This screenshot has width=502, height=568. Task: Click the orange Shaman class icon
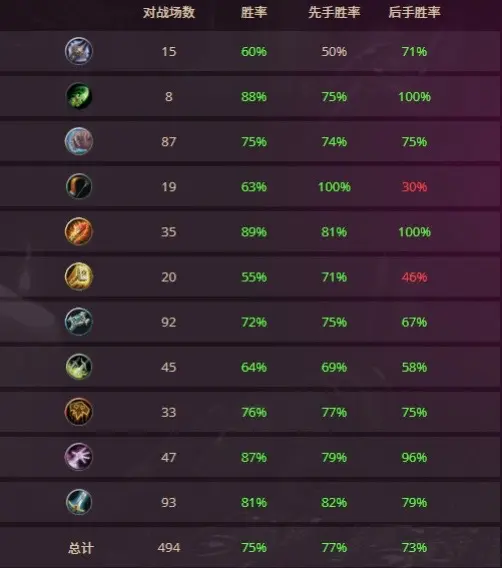[79, 412]
